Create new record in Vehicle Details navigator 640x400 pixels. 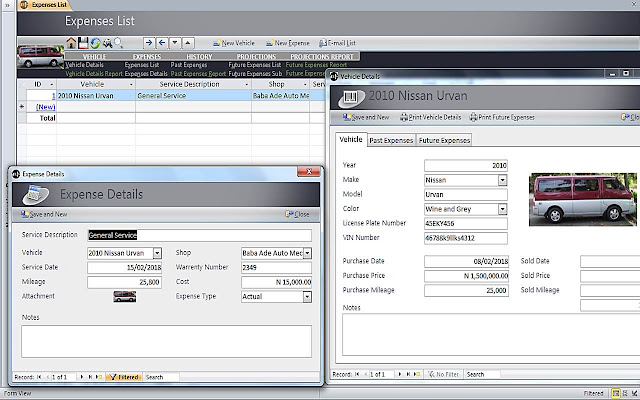coord(417,374)
